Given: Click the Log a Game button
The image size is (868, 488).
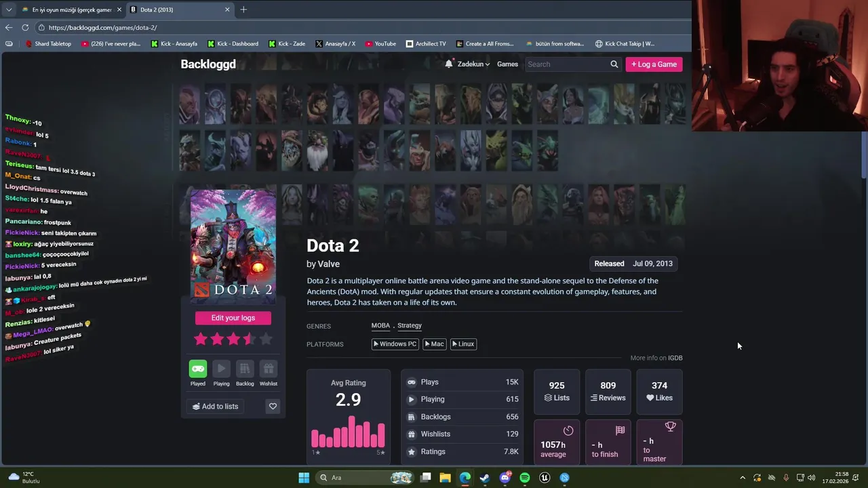Looking at the screenshot, I should 654,64.
